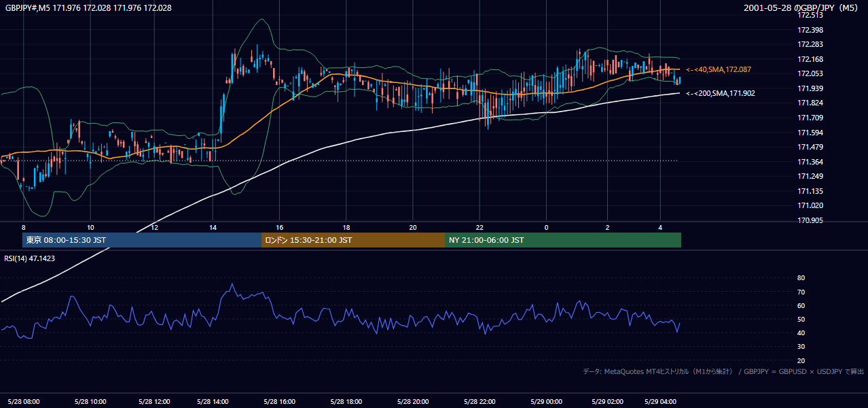The height and width of the screenshot is (408, 868).
Task: Click the London 15:30-21:00 JST session bar
Action: (x=353, y=240)
